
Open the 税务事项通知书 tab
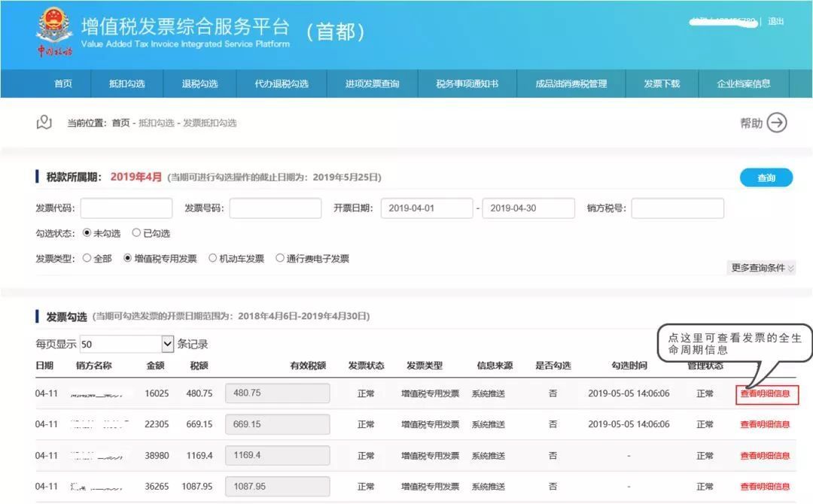(x=468, y=84)
